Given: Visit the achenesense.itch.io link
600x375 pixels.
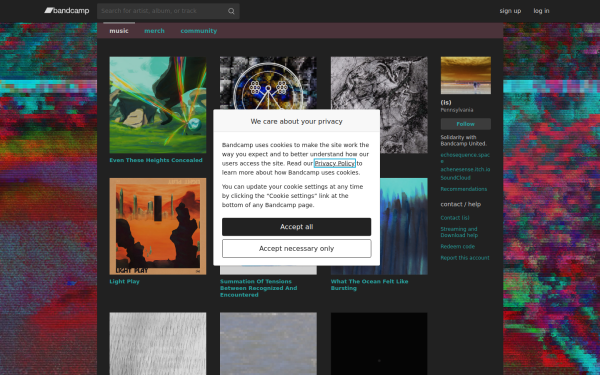Looking at the screenshot, I should click(465, 169).
